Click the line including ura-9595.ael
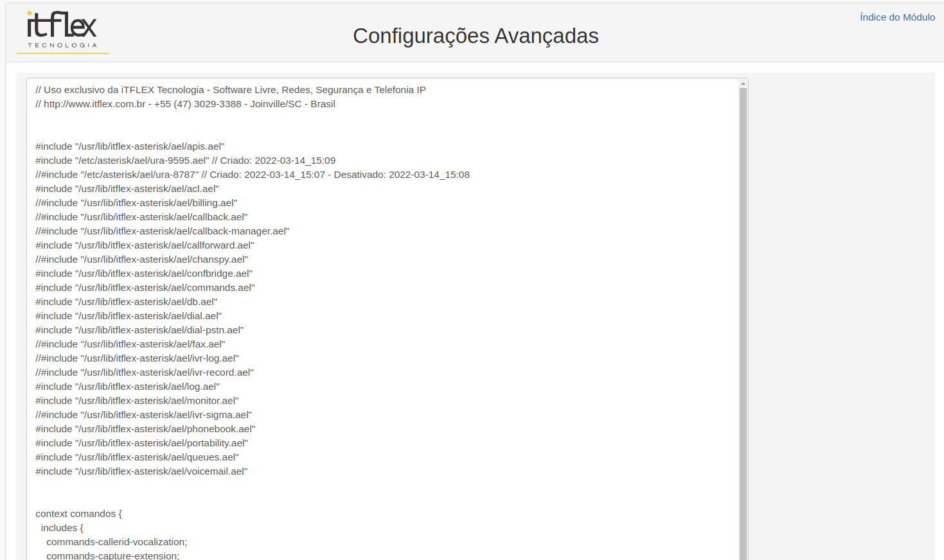This screenshot has height=560, width=944. tap(185, 161)
